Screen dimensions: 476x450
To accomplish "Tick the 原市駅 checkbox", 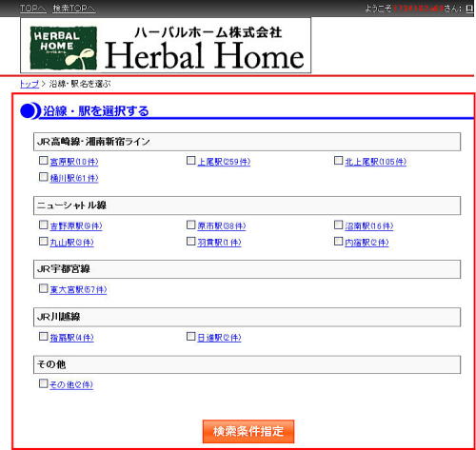I will [x=190, y=225].
